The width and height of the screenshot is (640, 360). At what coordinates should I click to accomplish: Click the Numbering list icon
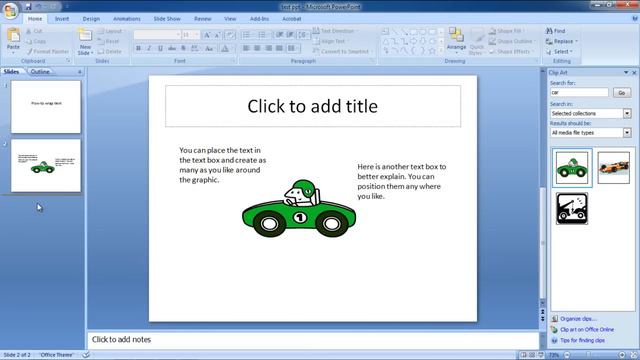263,35
